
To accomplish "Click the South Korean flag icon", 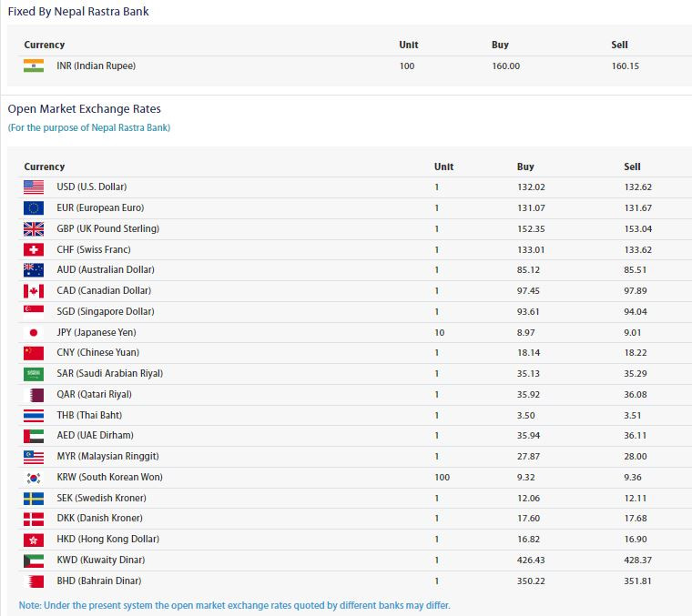I will pyautogui.click(x=34, y=478).
